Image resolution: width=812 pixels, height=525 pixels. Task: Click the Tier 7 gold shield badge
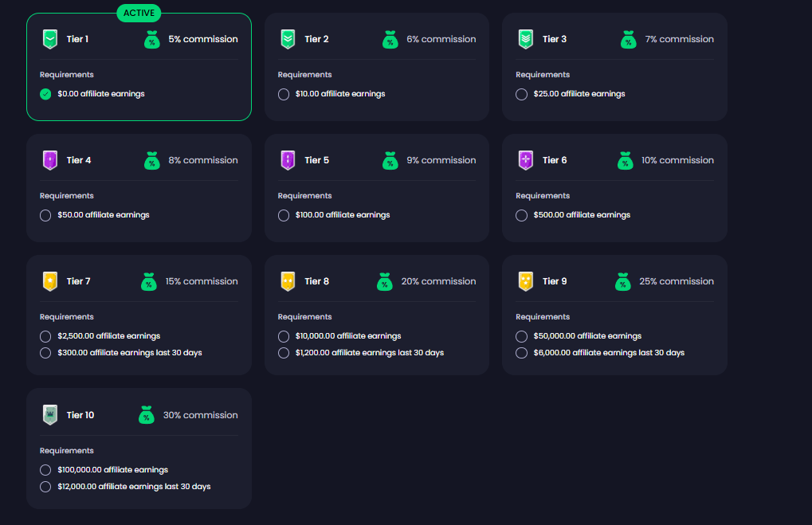(49, 282)
